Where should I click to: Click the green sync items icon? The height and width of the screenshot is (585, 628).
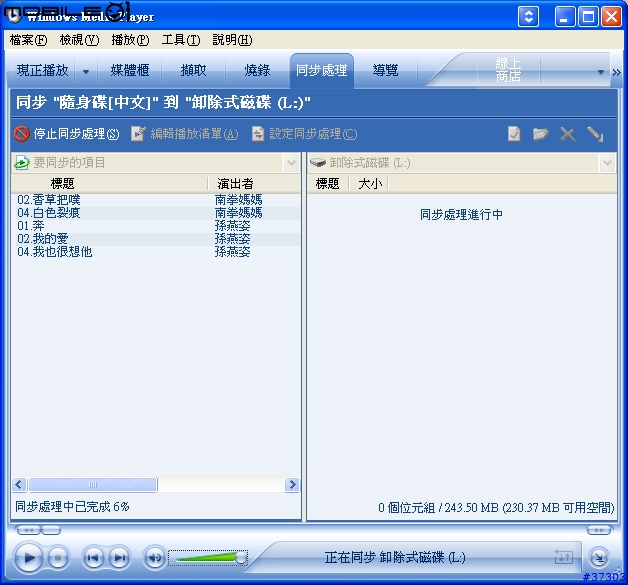[22, 163]
